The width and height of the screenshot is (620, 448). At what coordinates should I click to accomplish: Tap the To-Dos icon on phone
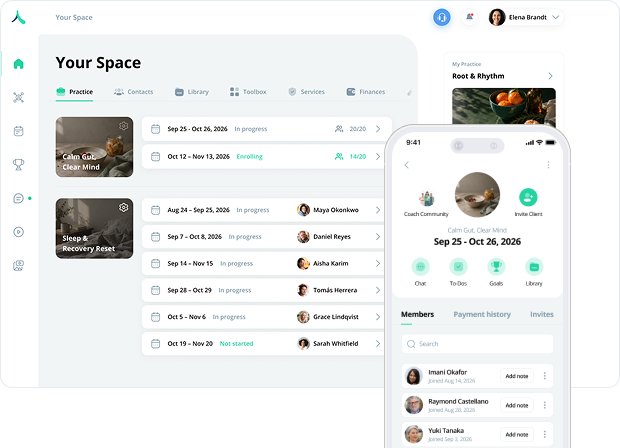tap(458, 267)
